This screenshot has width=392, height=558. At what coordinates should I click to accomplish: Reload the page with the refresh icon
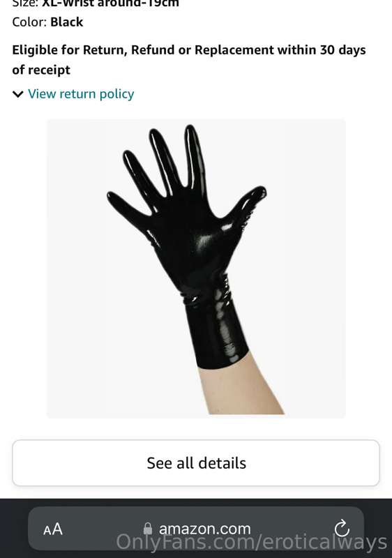(342, 528)
